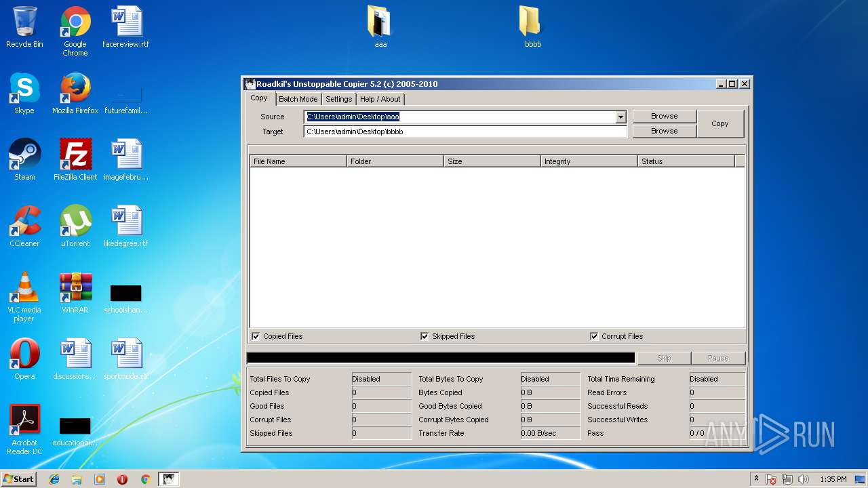Open µTorrent desktop shortcut

75,226
